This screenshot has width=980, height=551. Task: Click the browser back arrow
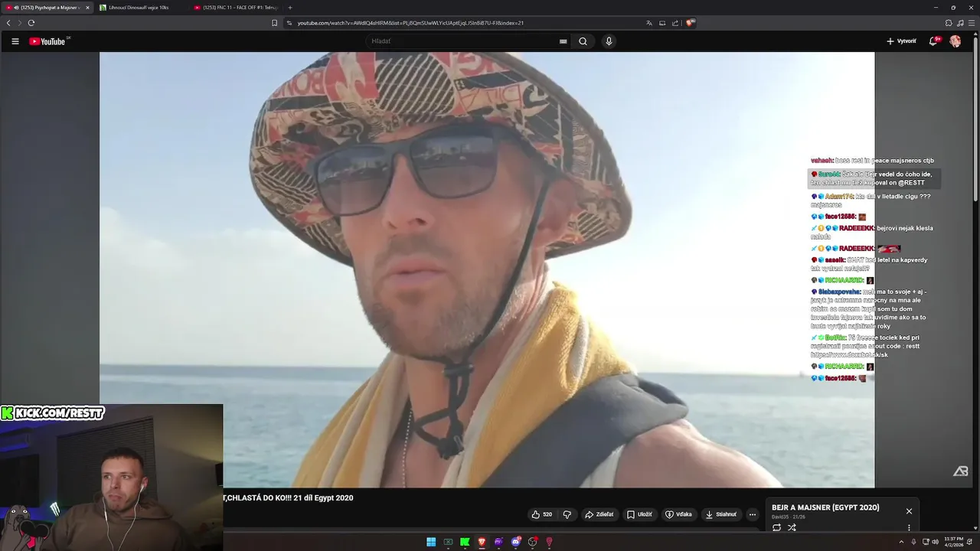[8, 23]
